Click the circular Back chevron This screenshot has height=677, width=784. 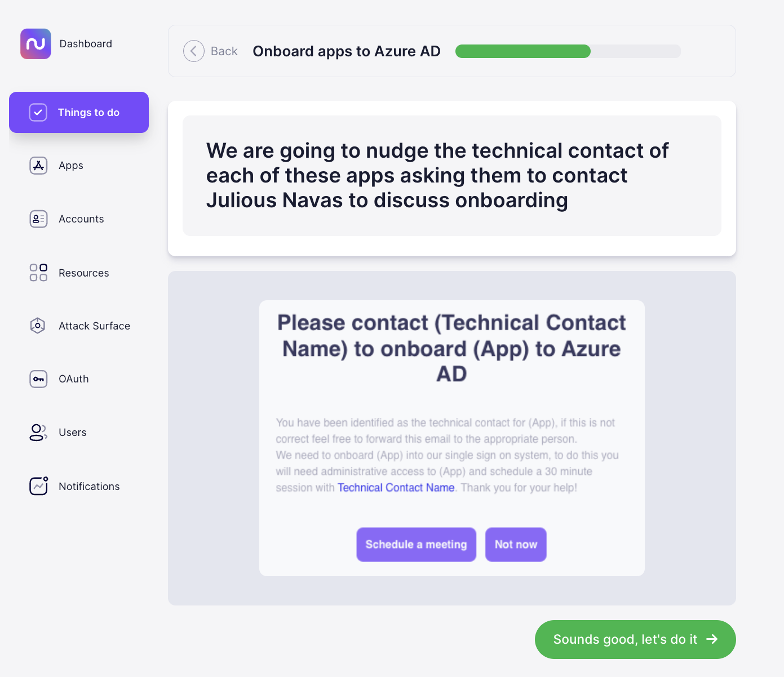[194, 51]
